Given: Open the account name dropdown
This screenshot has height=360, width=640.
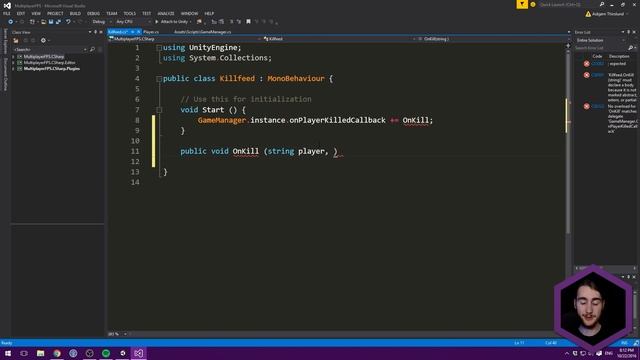Looking at the screenshot, I should tap(607, 14).
